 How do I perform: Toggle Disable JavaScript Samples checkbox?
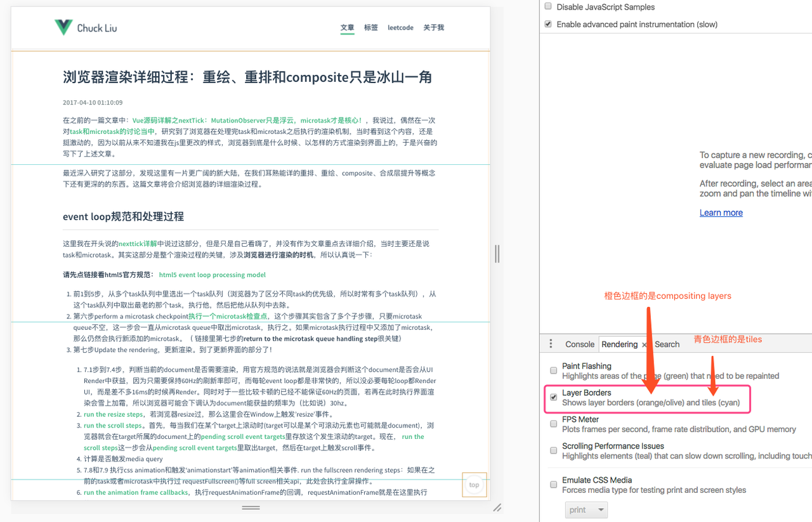tap(548, 7)
